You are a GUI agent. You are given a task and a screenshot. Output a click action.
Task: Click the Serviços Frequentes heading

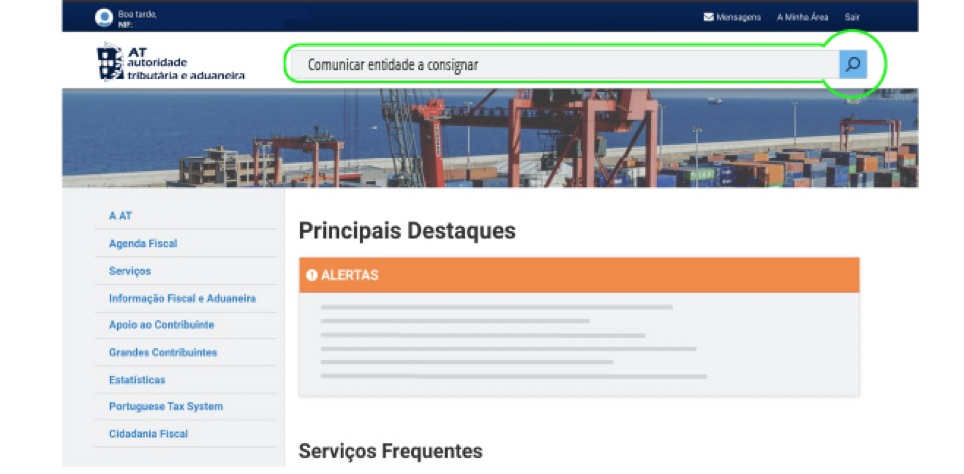[390, 451]
